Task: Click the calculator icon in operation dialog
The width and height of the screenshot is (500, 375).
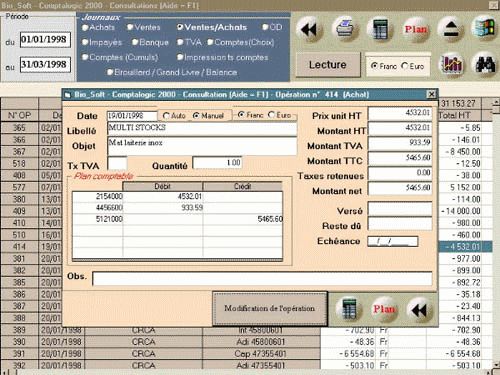Action: (349, 309)
